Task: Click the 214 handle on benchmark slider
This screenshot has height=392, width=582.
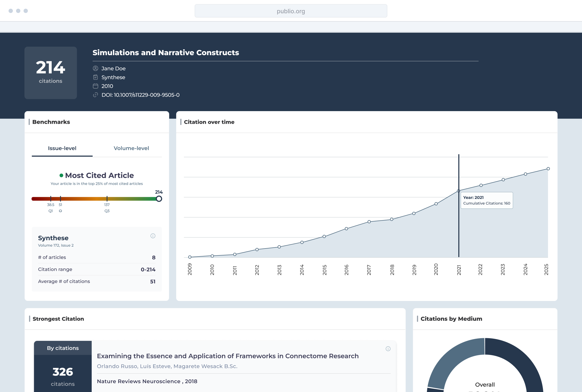Action: [159, 199]
